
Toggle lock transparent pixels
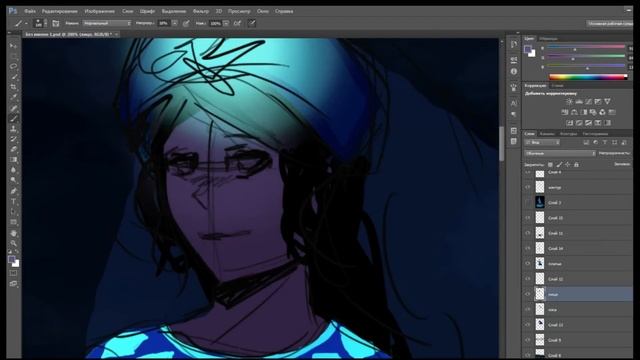550,164
